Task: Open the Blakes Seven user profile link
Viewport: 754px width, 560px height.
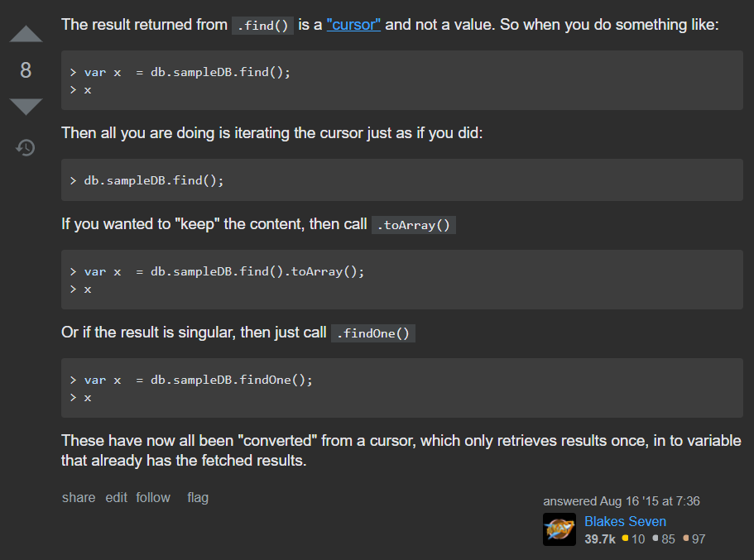Action: [x=625, y=521]
